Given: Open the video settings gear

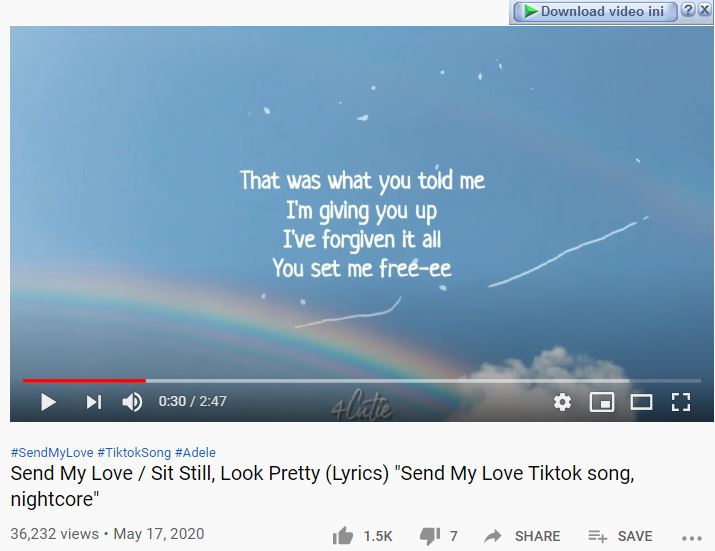Looking at the screenshot, I should click(562, 402).
